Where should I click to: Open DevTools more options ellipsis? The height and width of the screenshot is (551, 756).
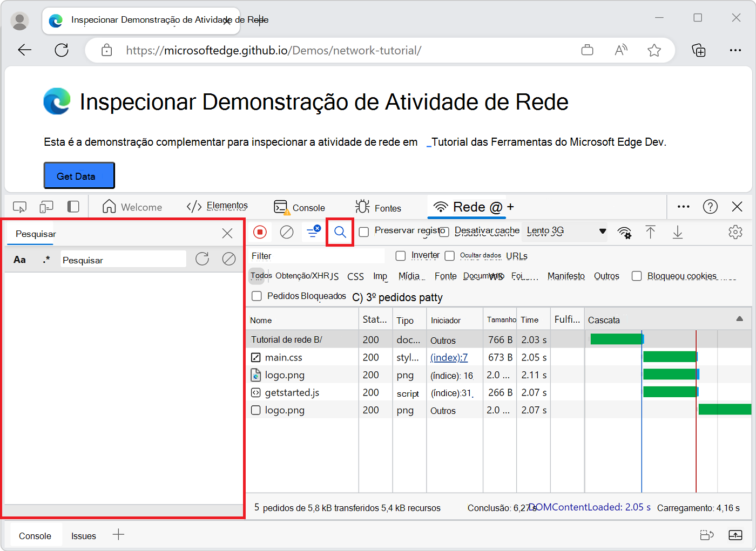tap(684, 207)
